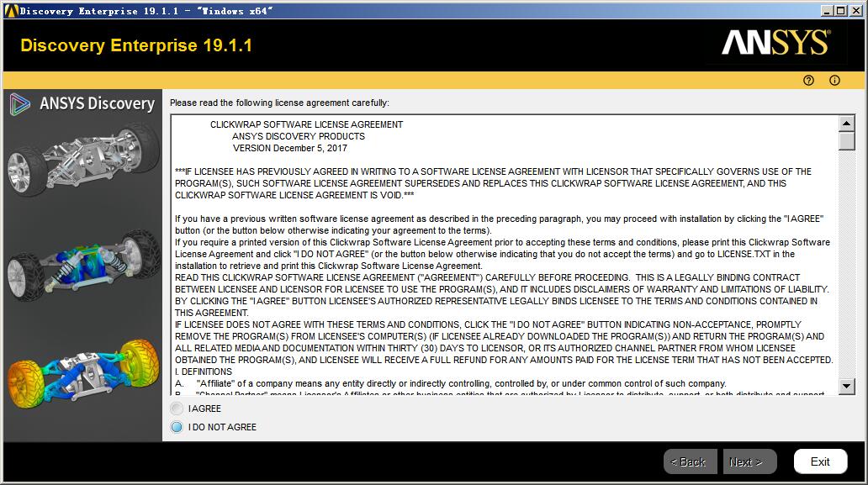The width and height of the screenshot is (868, 485).
Task: Click 'Please read the following license agreement carefully' text
Action: click(279, 103)
